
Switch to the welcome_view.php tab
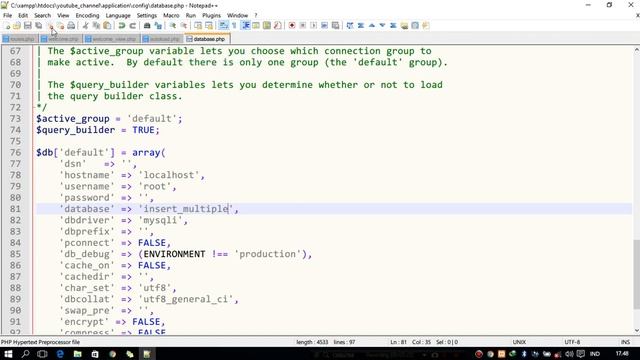click(111, 39)
